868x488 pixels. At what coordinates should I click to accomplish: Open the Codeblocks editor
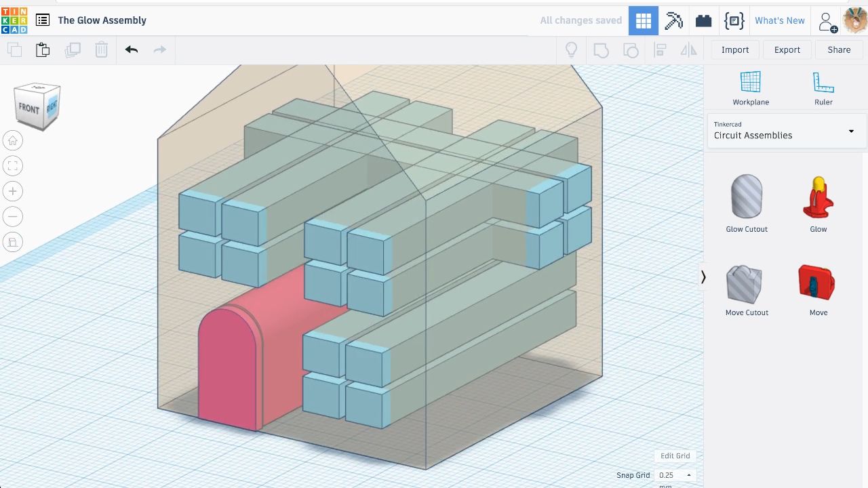[734, 20]
